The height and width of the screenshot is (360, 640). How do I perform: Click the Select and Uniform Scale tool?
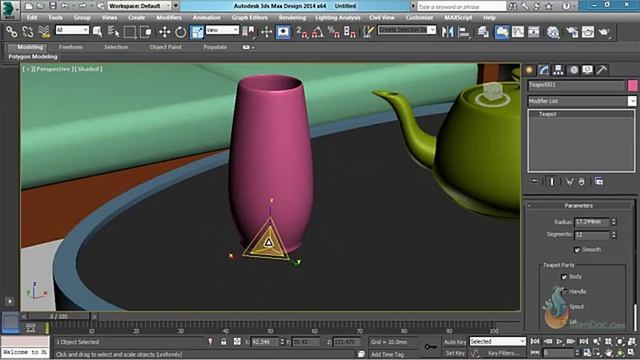(197, 32)
